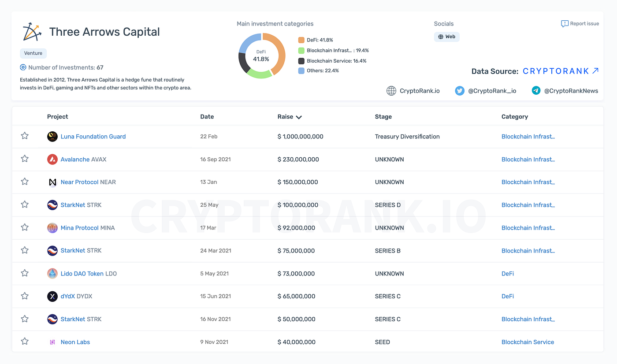Open the Web social link
The height and width of the screenshot is (364, 617).
click(447, 37)
